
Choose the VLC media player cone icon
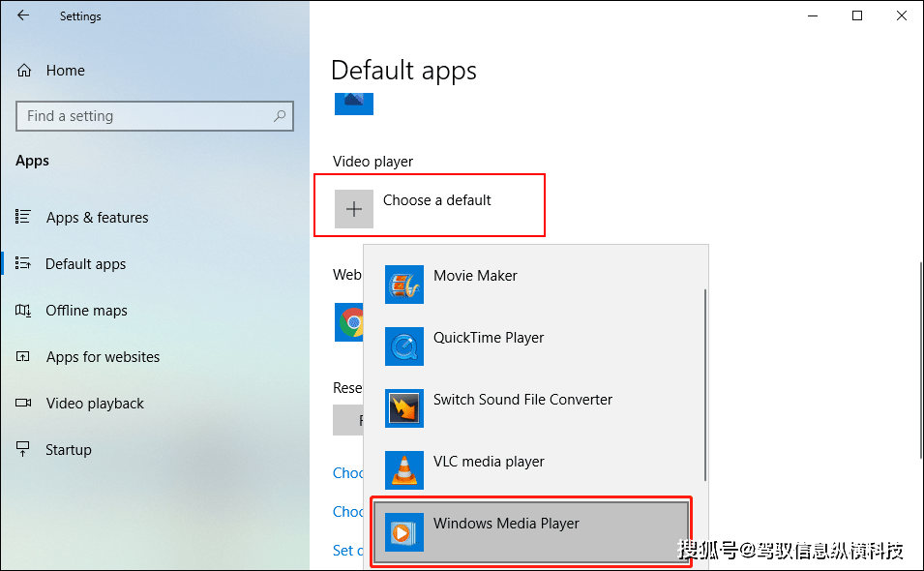point(404,470)
